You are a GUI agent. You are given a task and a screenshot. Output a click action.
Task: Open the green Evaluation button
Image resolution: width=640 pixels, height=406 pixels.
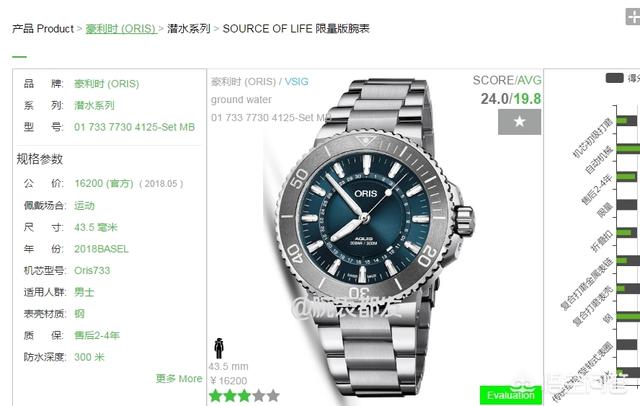pyautogui.click(x=511, y=395)
